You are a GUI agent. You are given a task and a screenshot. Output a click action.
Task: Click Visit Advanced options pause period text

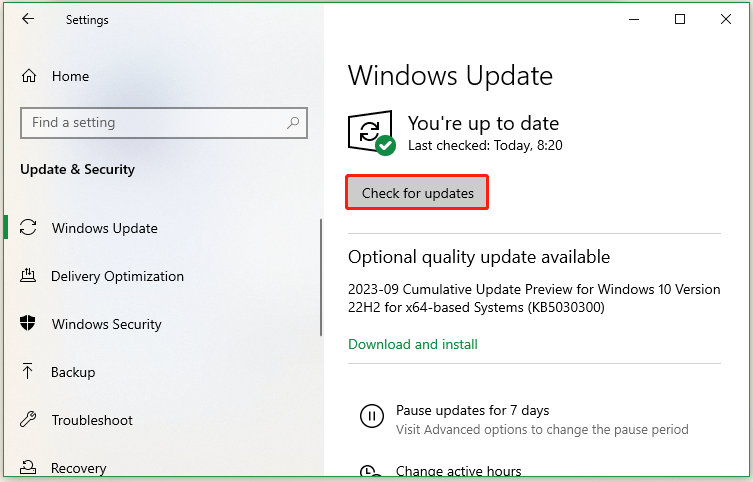click(542, 429)
